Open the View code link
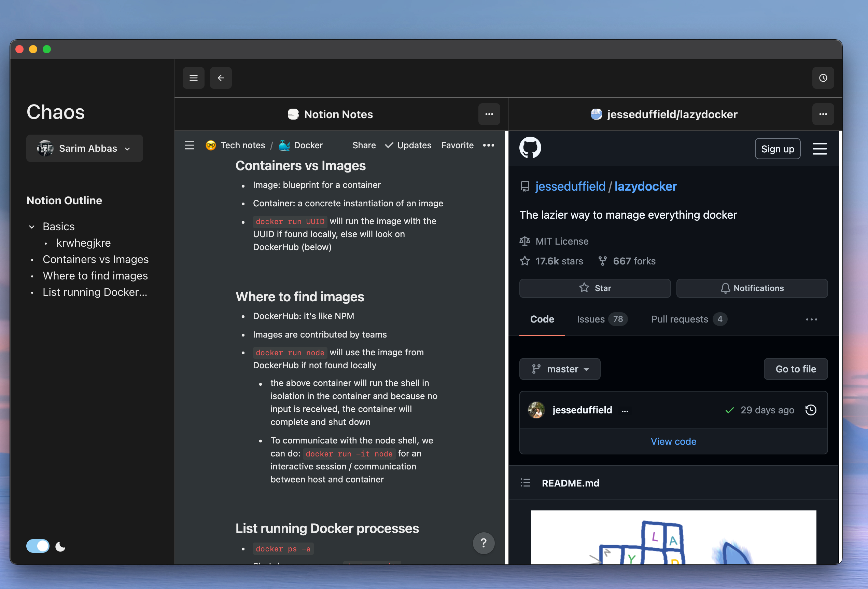 (x=673, y=441)
